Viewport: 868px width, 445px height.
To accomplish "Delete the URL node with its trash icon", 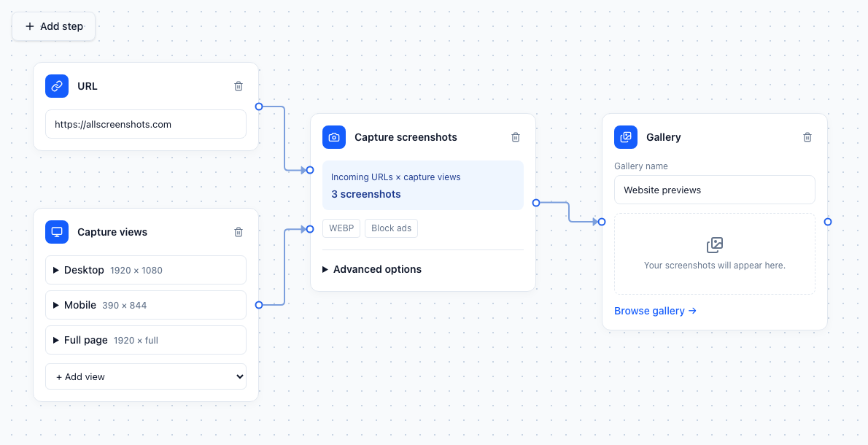I will pyautogui.click(x=239, y=86).
